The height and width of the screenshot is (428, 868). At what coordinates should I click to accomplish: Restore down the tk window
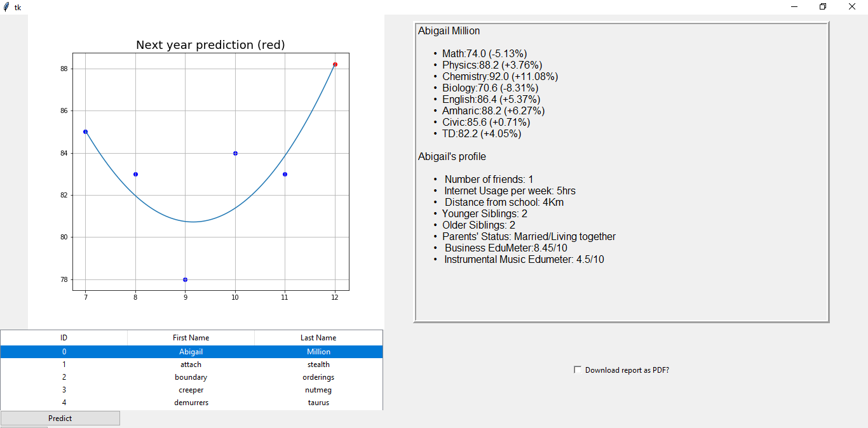pos(823,7)
